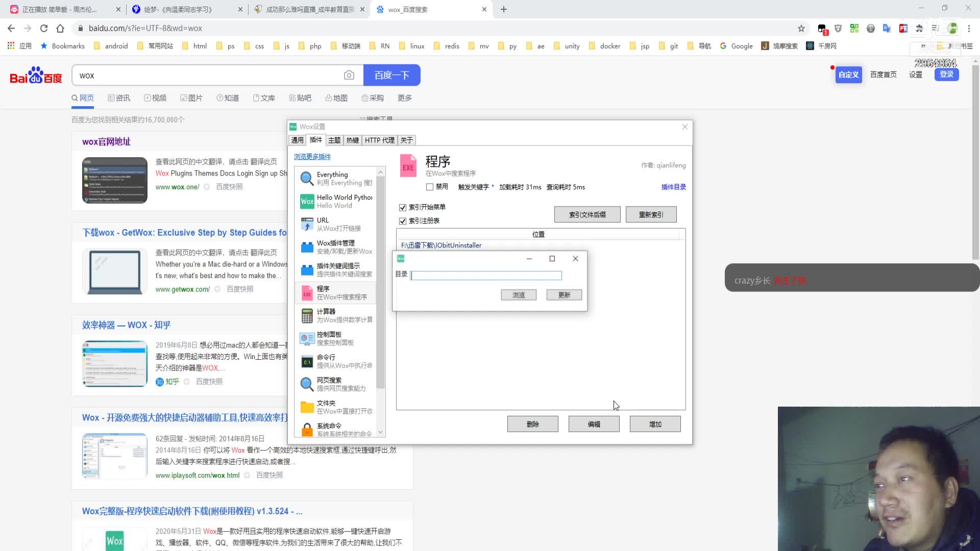Uncheck 索引开始菜单
Image resolution: width=980 pixels, height=551 pixels.
tap(403, 207)
